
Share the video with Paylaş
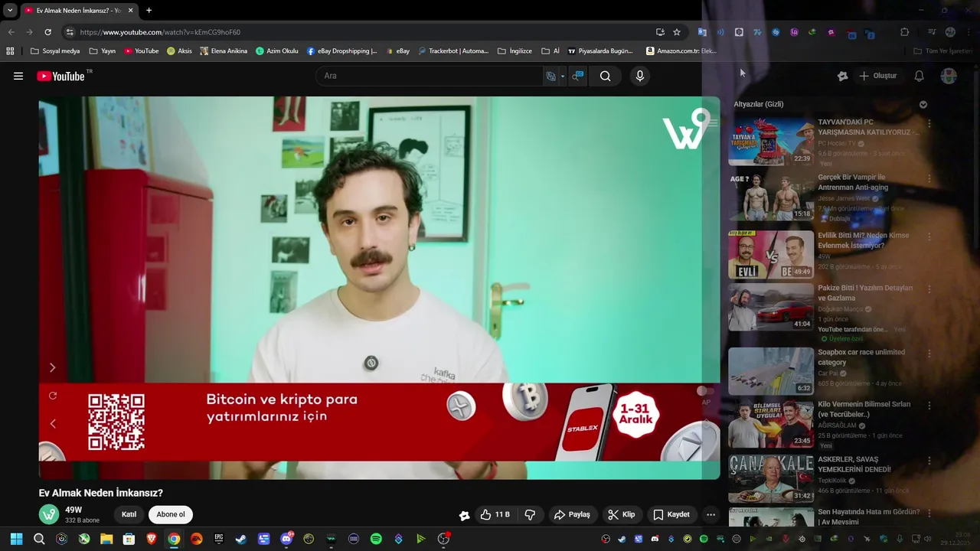(x=572, y=514)
